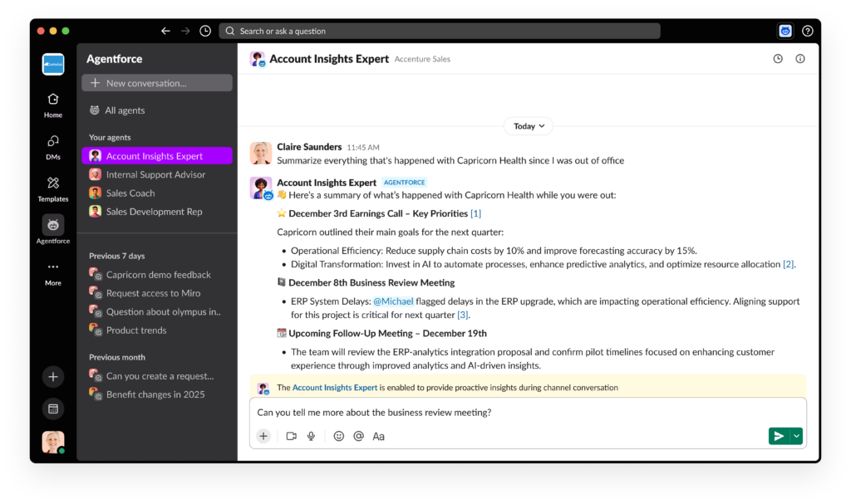This screenshot has width=851, height=504.
Task: Click the help question mark icon
Action: click(x=807, y=31)
